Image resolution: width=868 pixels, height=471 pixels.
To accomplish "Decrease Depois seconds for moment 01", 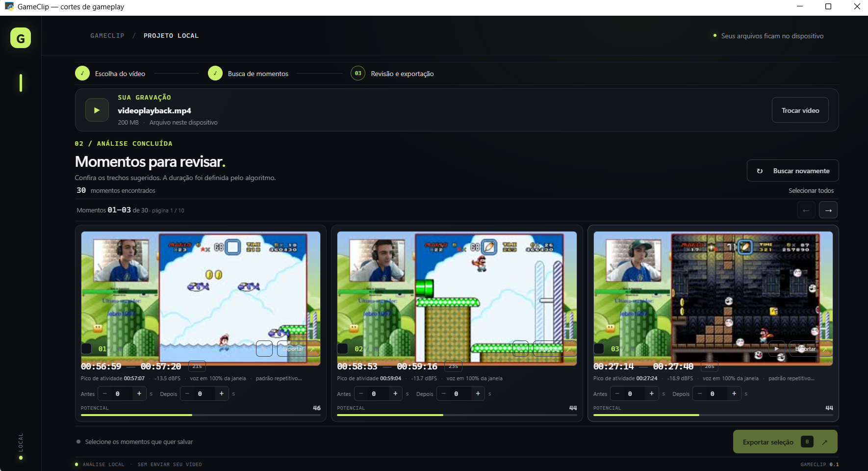I will [x=187, y=393].
